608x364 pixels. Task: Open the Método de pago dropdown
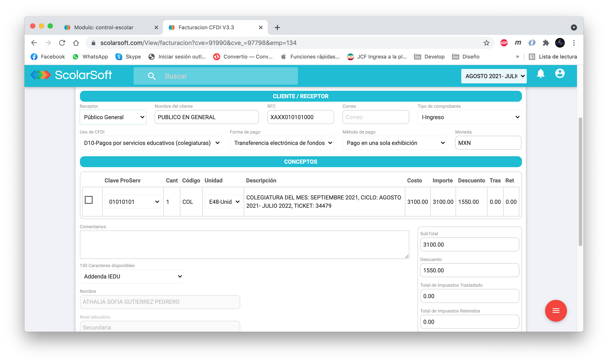tap(394, 143)
